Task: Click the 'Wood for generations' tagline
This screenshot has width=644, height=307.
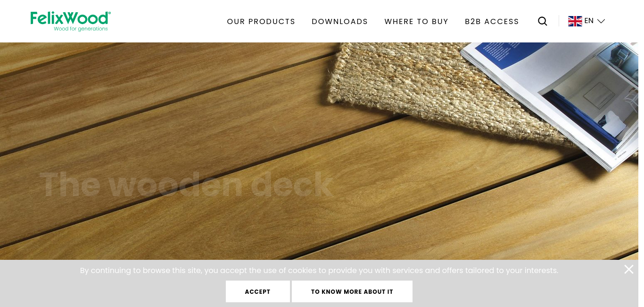Action: (81, 29)
